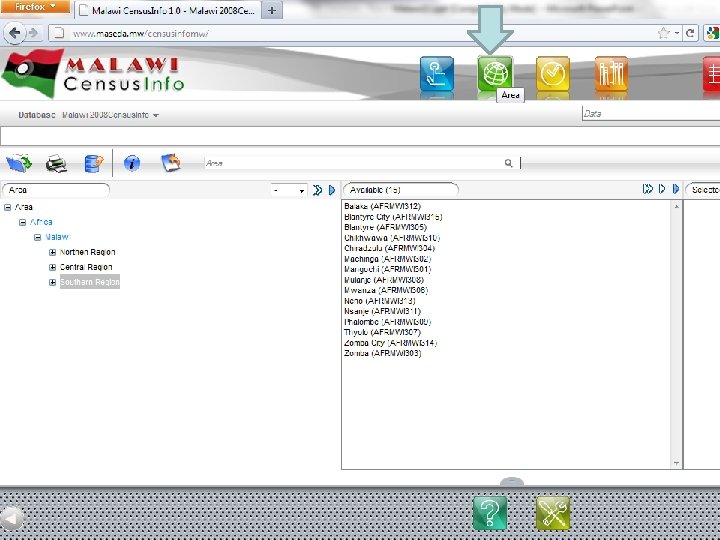
Task: Click outlined single arrow in Available header
Action: click(662, 189)
